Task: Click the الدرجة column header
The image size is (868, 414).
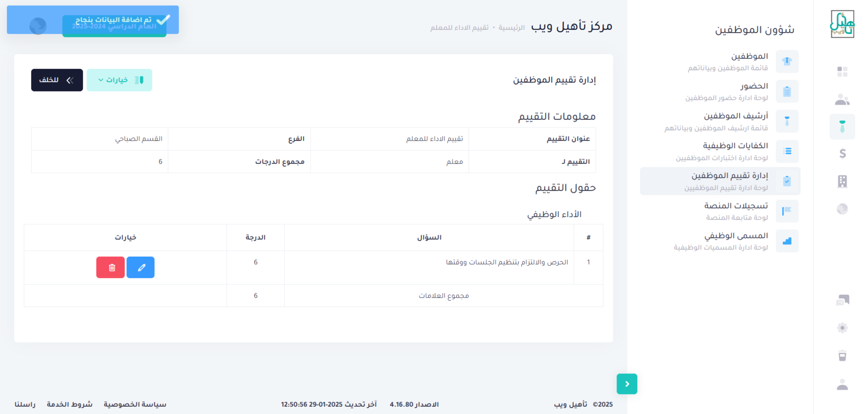Action: (x=255, y=238)
